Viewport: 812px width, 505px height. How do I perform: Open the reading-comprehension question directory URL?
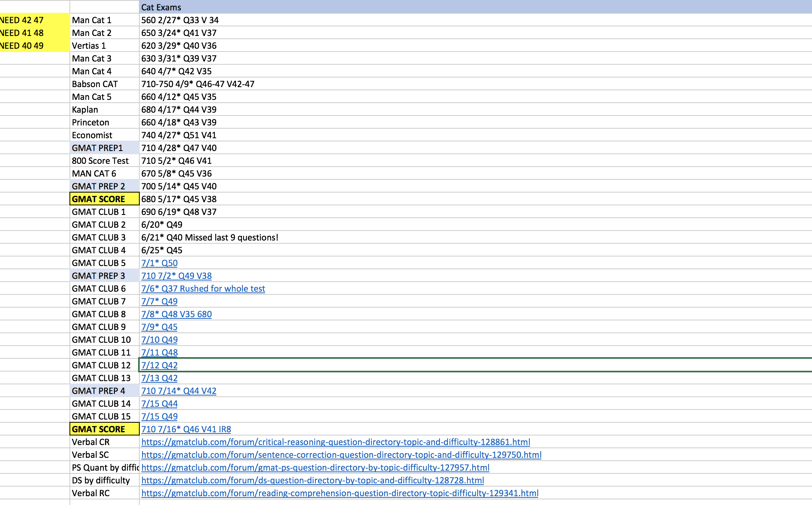point(339,493)
